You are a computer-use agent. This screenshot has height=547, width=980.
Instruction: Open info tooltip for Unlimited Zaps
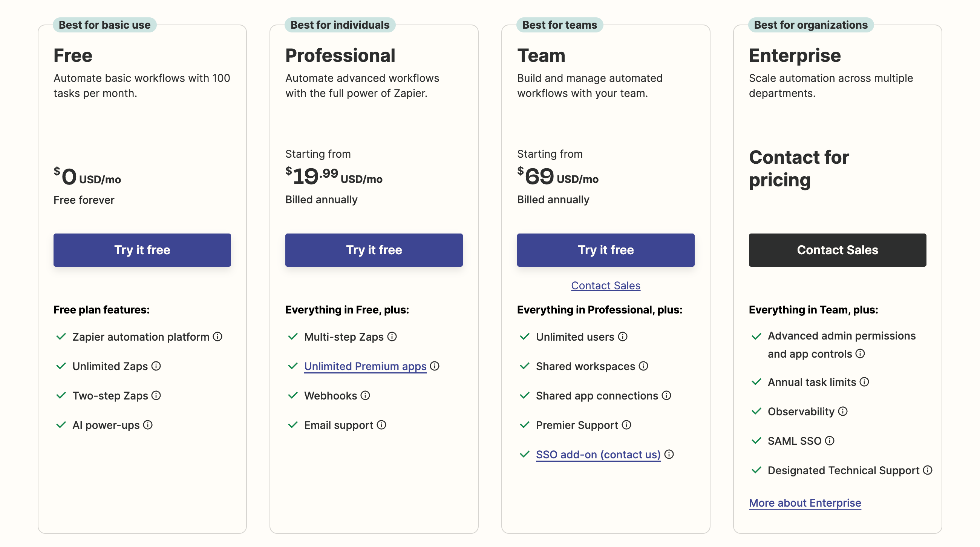click(156, 366)
